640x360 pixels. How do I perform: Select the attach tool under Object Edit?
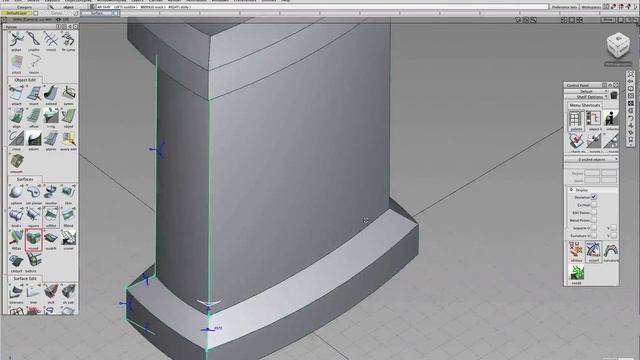click(16, 95)
